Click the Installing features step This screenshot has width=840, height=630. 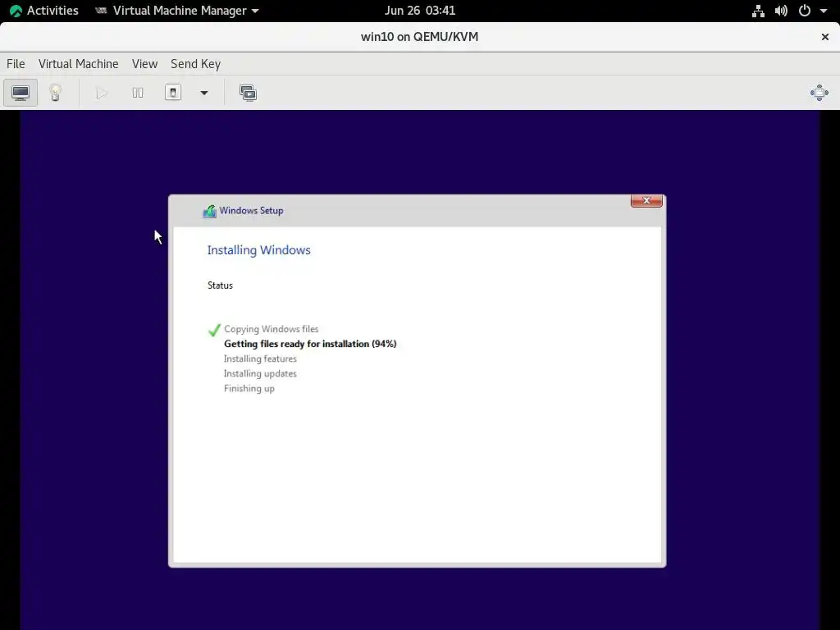point(260,359)
